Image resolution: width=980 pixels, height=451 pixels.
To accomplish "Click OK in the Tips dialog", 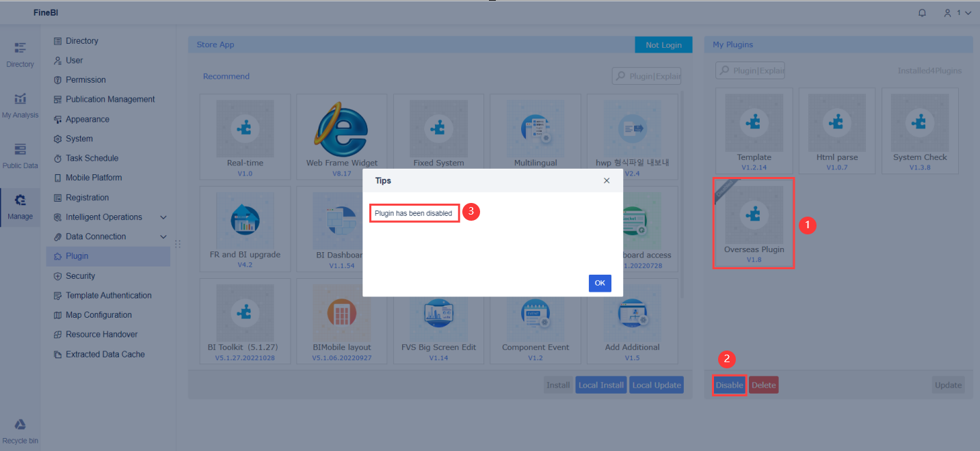I will (600, 283).
